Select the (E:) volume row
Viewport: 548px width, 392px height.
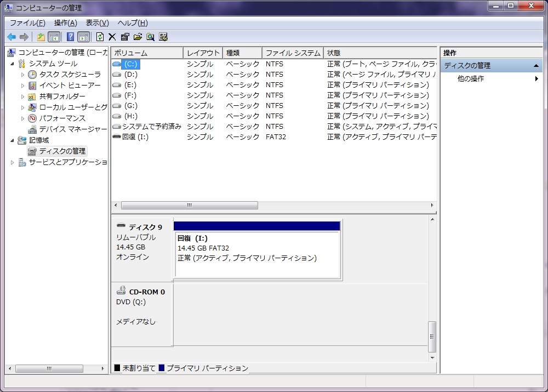coord(274,85)
